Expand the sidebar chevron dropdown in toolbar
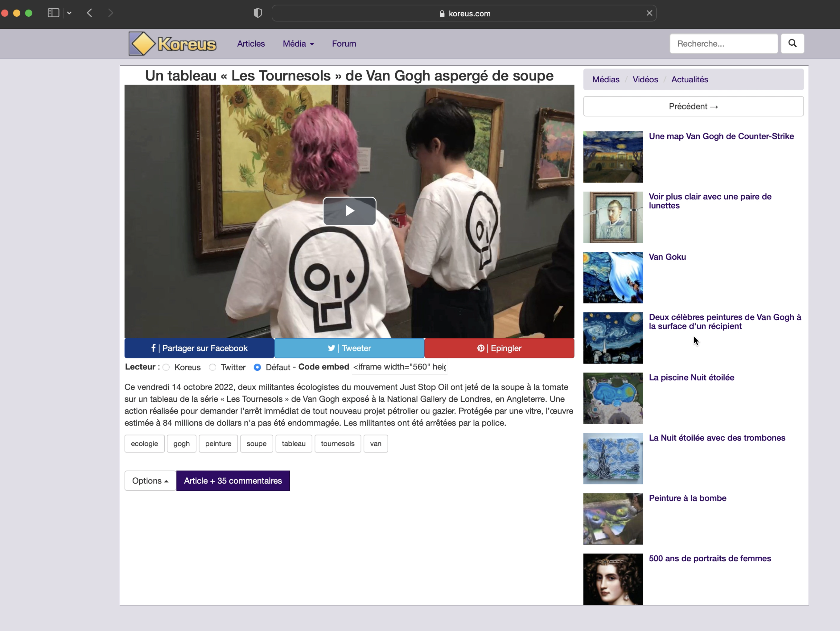 coord(69,13)
